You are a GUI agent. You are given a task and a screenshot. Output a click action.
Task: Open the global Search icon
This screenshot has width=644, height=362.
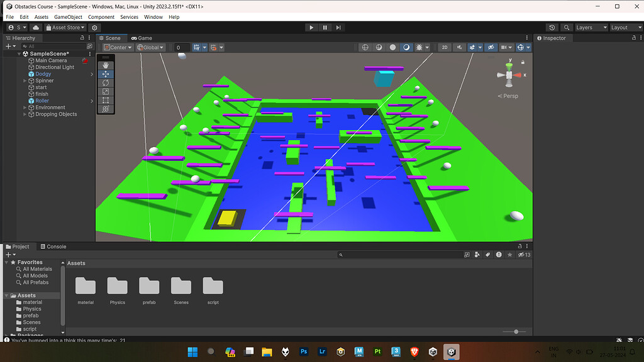coord(567,28)
